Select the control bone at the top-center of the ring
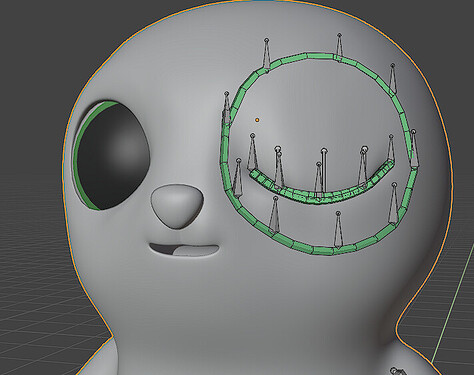 click(x=339, y=47)
